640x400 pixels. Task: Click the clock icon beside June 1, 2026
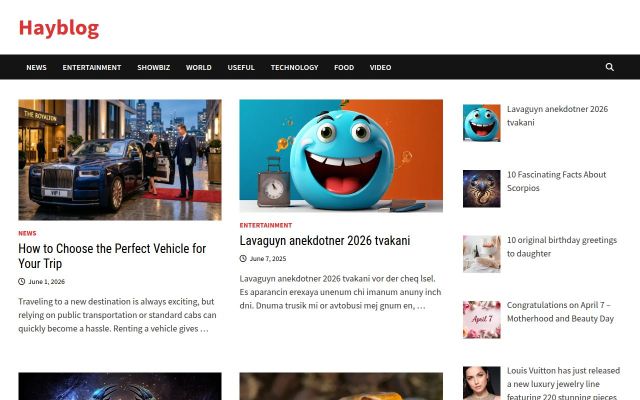[x=22, y=282]
